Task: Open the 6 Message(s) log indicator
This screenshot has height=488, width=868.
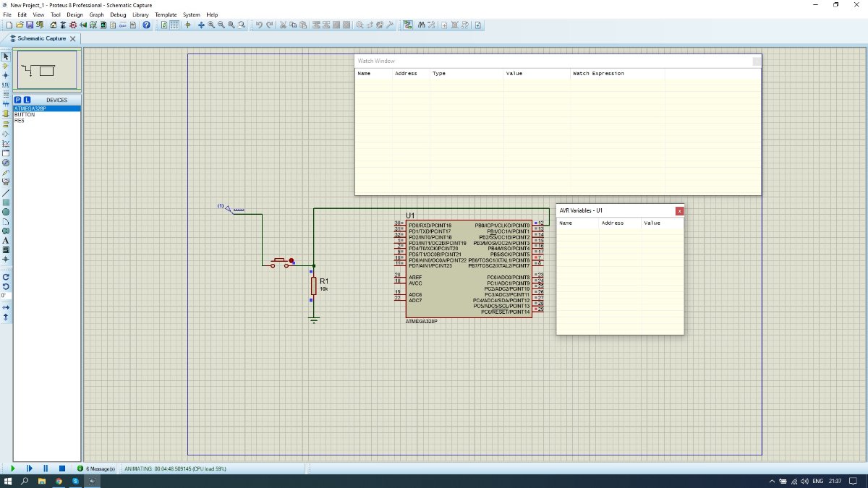Action: (96, 468)
